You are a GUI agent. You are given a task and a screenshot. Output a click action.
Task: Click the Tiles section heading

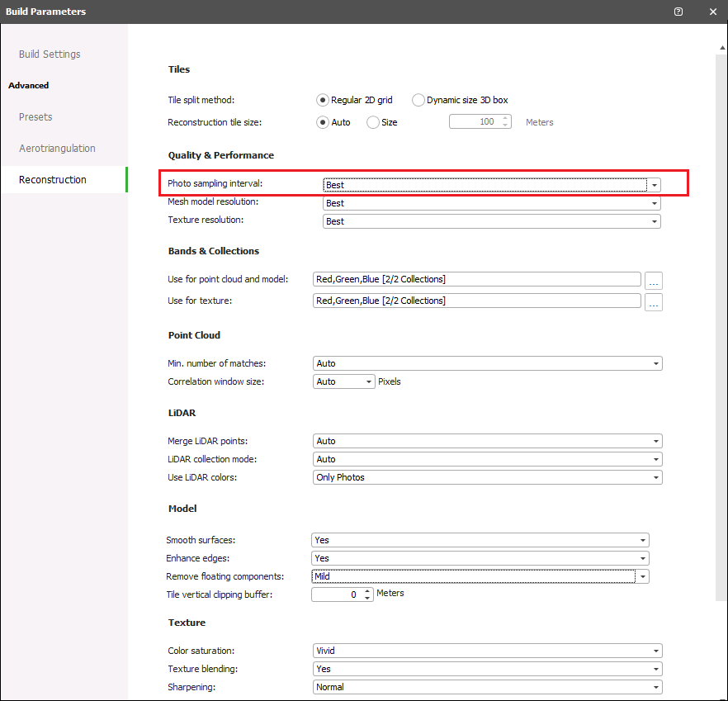[x=179, y=69]
